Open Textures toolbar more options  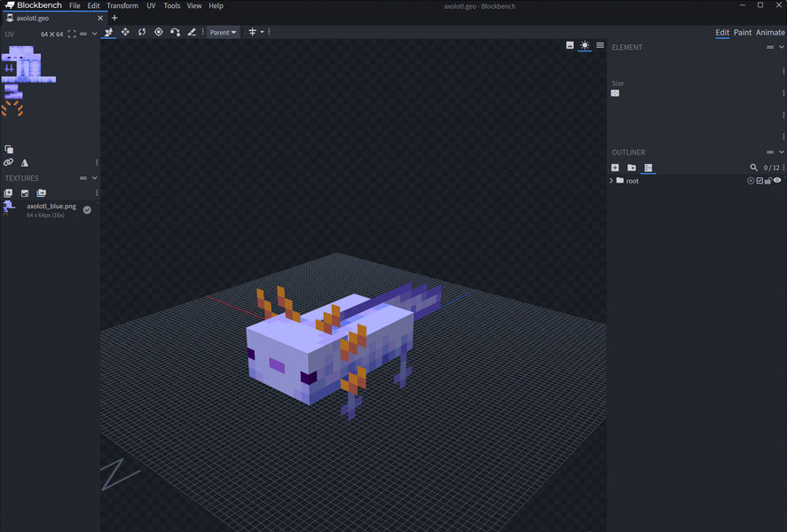[x=97, y=193]
